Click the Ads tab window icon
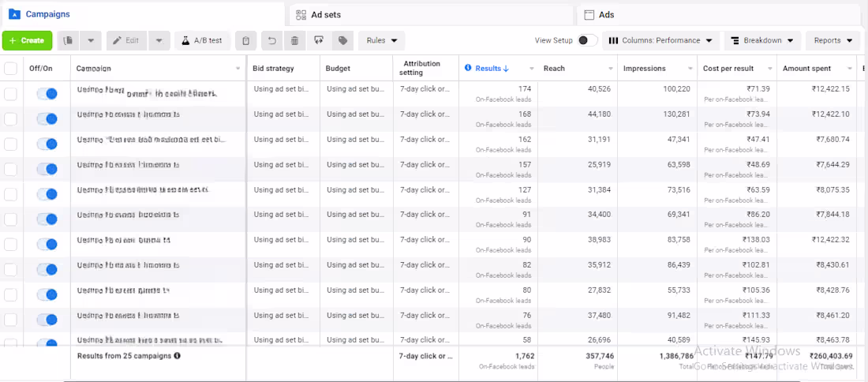This screenshot has height=382, width=868. 589,15
